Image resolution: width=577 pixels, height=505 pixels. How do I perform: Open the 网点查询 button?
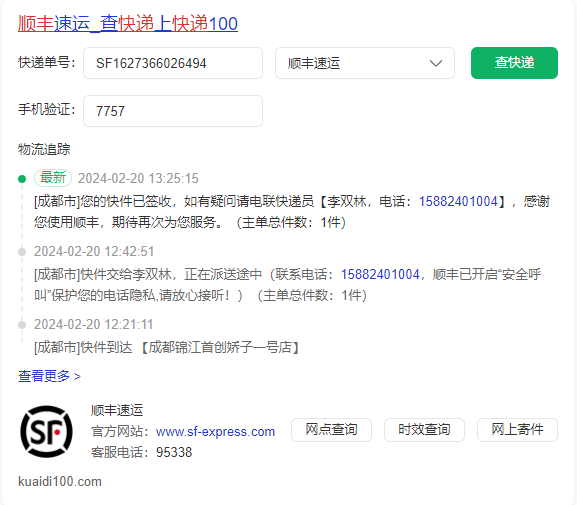coord(331,430)
